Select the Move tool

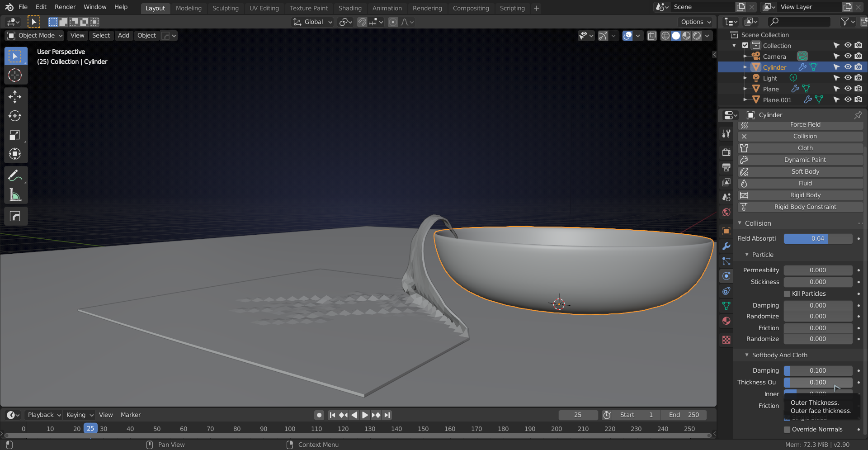click(x=15, y=96)
